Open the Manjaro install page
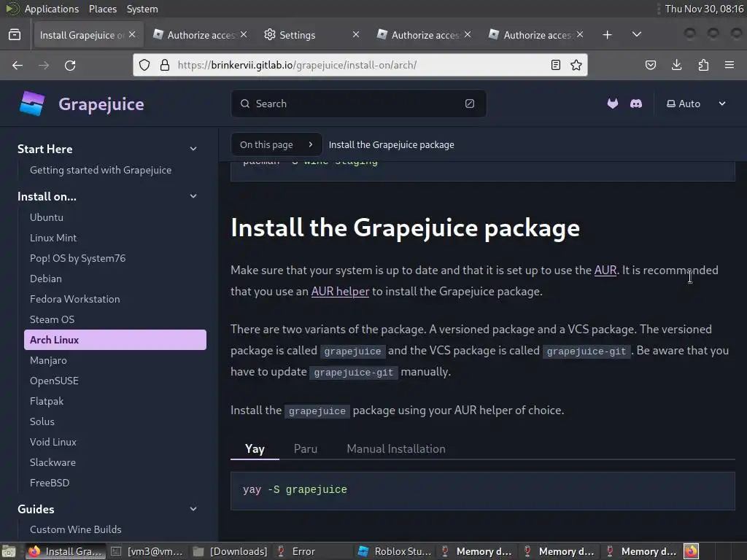Screen dimensions: 747x560 [48, 360]
